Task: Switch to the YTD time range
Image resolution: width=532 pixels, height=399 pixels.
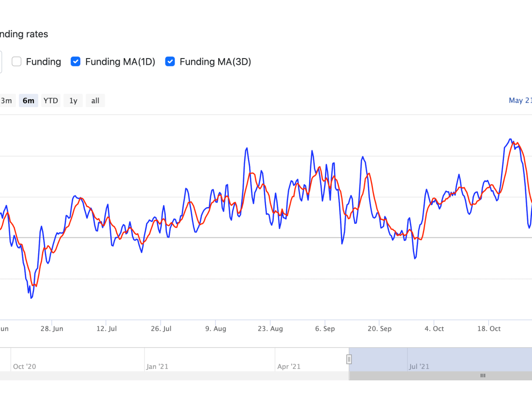Action: (51, 100)
